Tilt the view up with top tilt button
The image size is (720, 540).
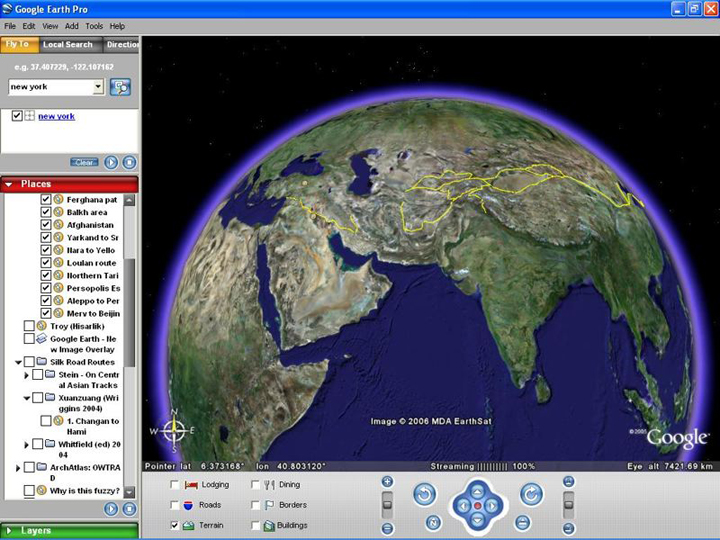568,482
